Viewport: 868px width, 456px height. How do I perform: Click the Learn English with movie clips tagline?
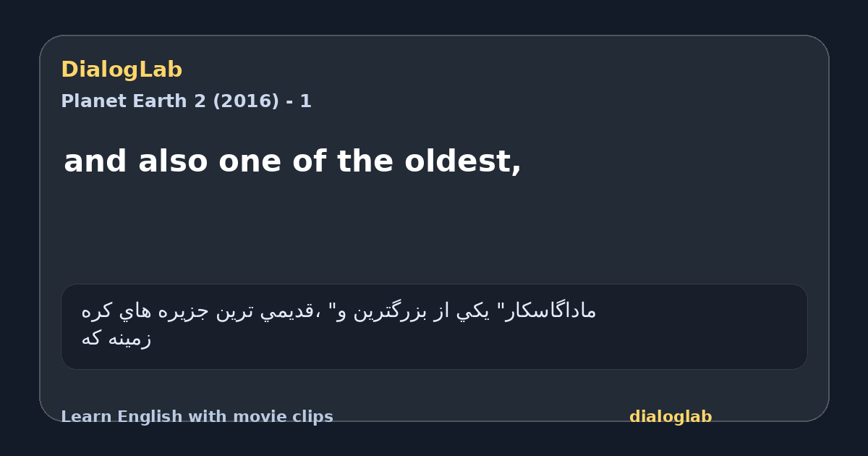(197, 417)
